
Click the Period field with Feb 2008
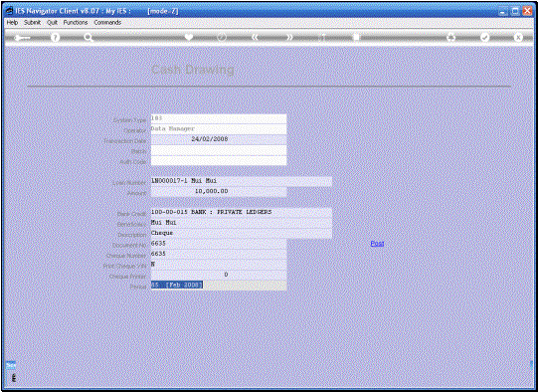click(219, 286)
